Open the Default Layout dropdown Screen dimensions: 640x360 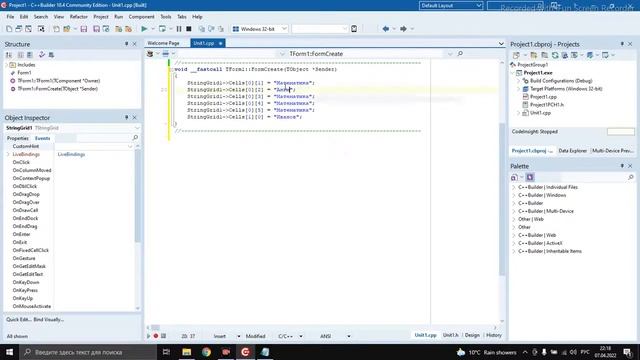[479, 6]
